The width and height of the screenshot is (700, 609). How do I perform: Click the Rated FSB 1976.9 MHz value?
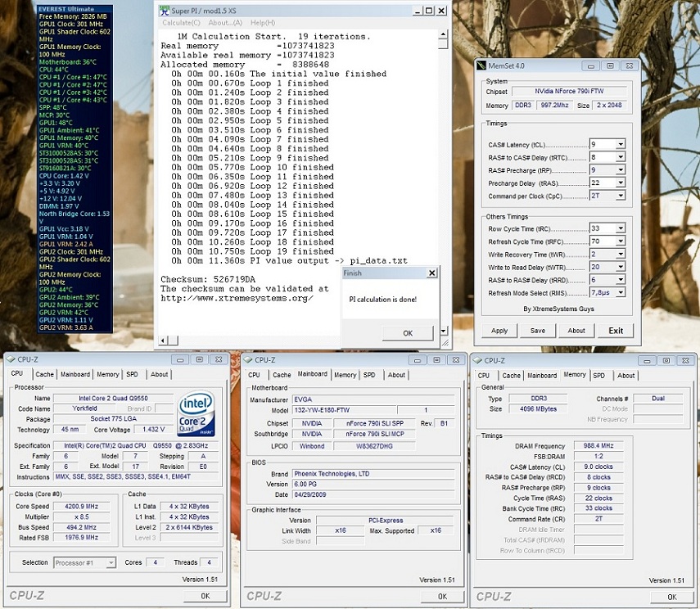(81, 538)
